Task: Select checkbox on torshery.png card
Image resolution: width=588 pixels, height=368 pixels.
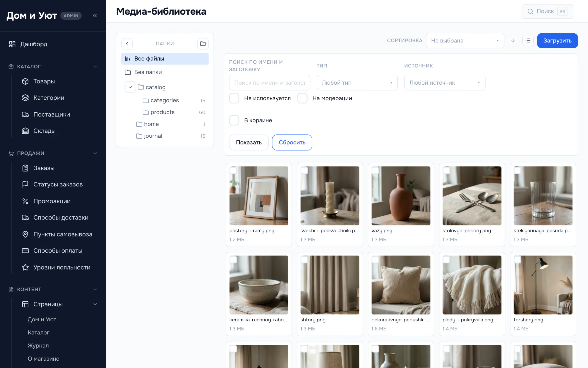Action: (x=517, y=259)
